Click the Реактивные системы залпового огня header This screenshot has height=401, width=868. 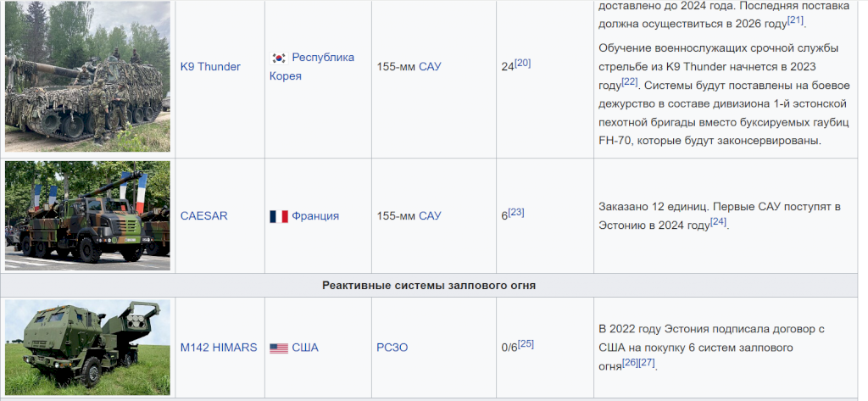click(x=429, y=286)
